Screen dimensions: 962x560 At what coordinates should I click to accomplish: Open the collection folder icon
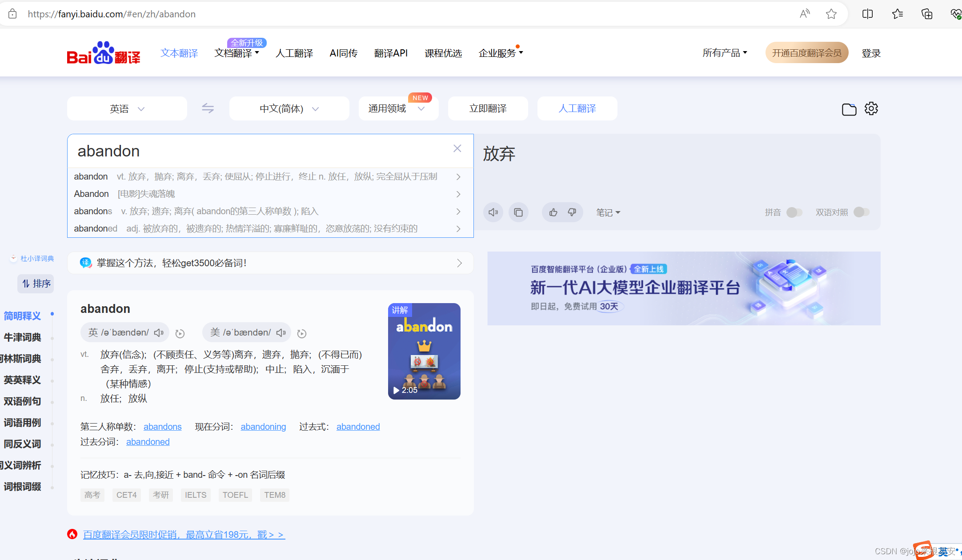tap(849, 109)
